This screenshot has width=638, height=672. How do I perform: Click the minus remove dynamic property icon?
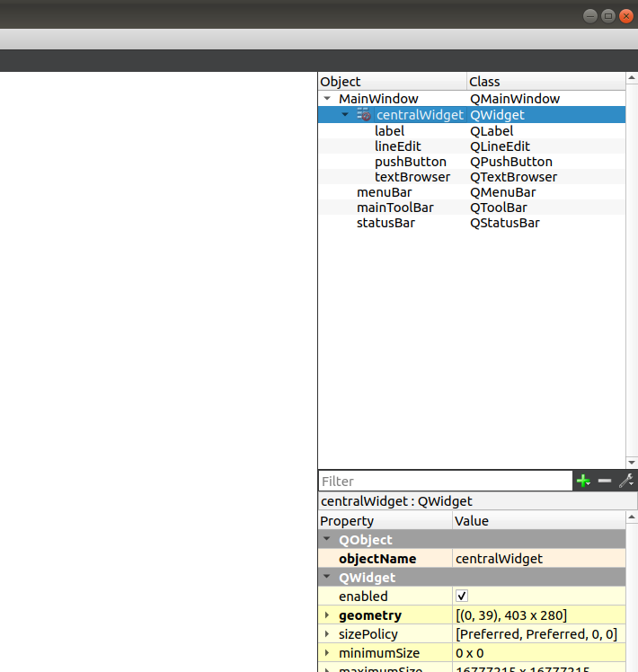pyautogui.click(x=605, y=481)
